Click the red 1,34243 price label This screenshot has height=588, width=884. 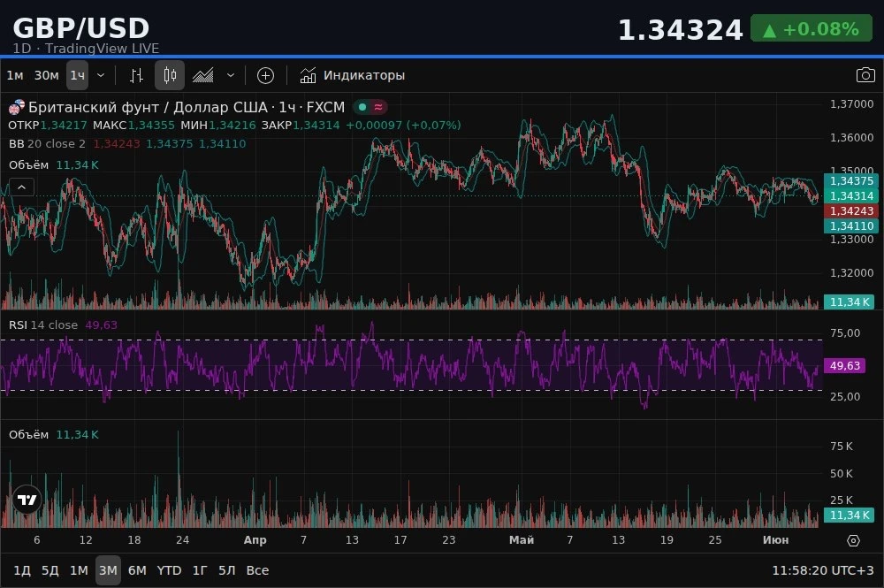851,210
